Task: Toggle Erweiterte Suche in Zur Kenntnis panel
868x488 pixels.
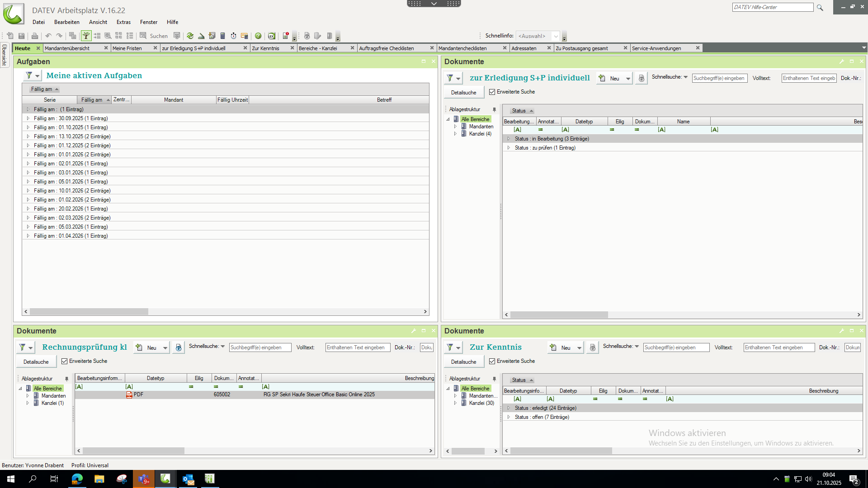Action: point(492,361)
